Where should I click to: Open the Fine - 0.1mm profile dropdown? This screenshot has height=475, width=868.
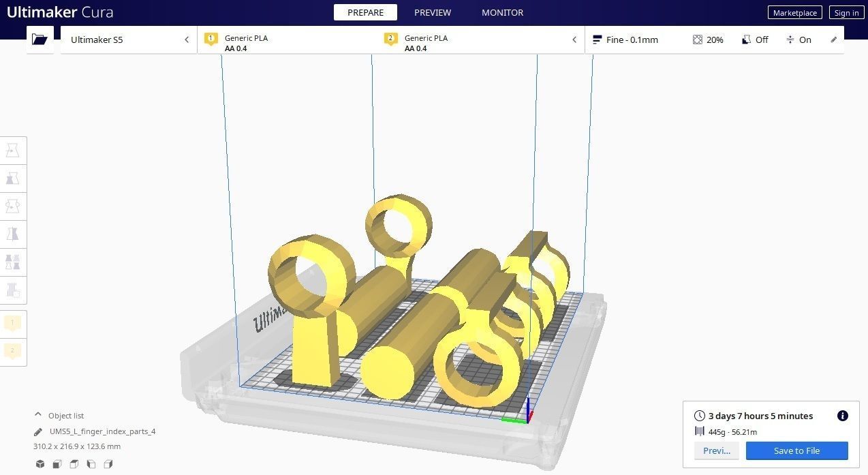tap(632, 40)
